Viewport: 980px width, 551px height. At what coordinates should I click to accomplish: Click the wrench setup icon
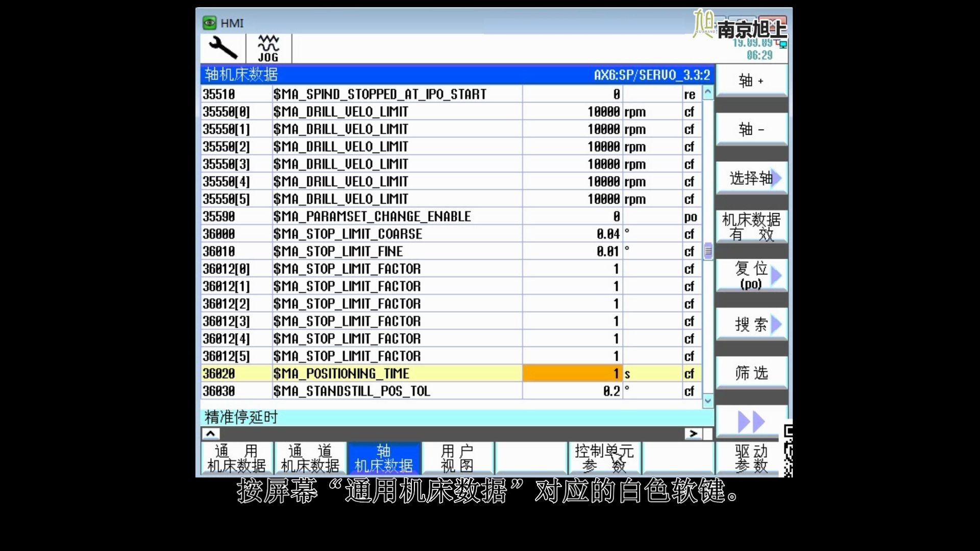click(223, 48)
